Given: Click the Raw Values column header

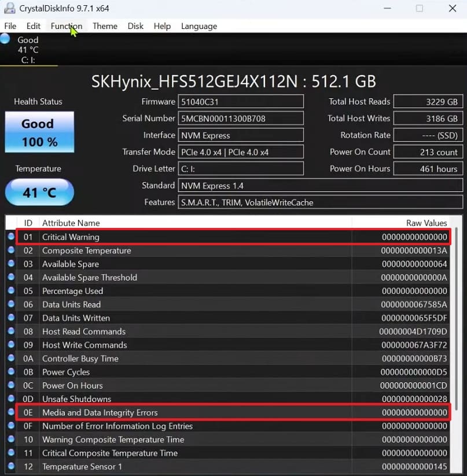Looking at the screenshot, I should pyautogui.click(x=426, y=223).
